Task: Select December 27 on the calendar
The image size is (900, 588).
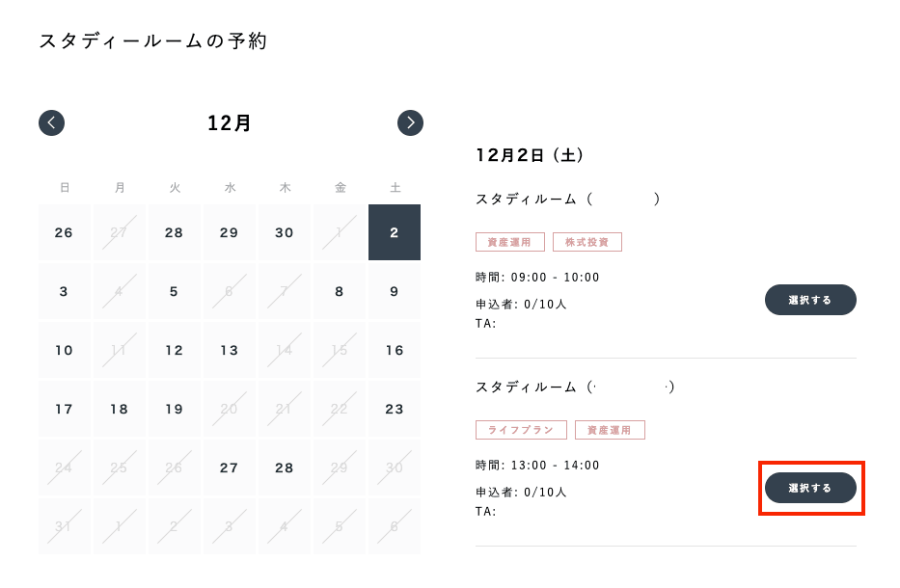Action: coord(230,468)
